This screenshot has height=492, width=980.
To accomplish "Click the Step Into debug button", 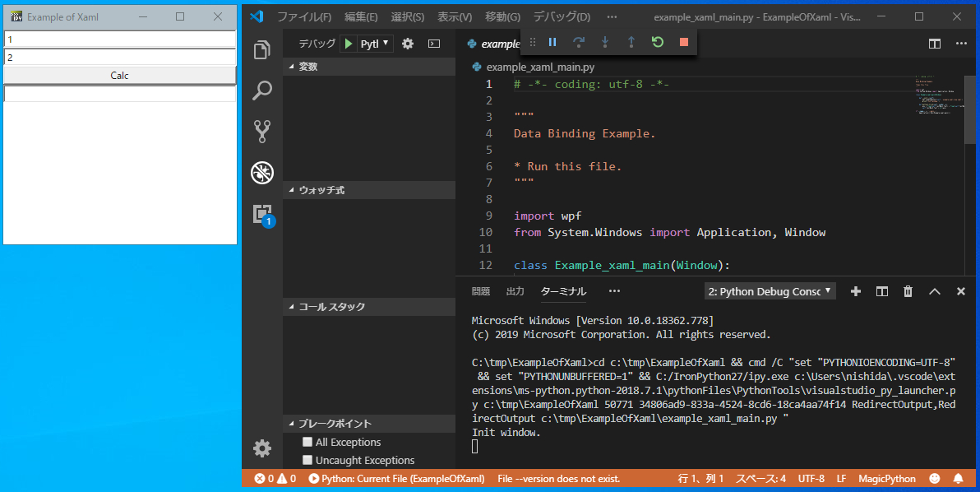I will click(605, 42).
